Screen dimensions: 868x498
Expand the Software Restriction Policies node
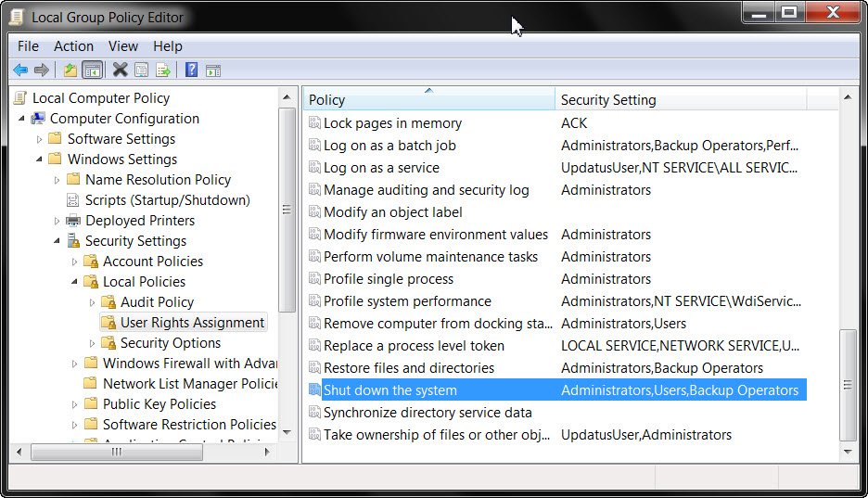pos(75,425)
